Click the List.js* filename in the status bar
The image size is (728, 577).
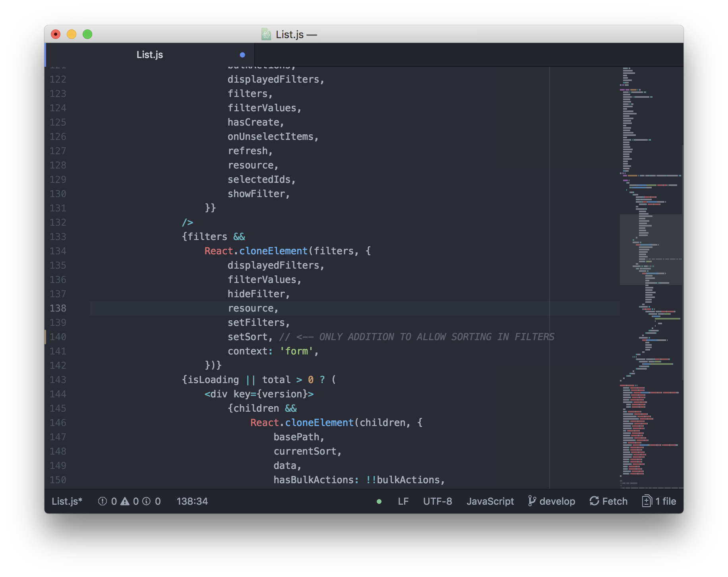66,501
